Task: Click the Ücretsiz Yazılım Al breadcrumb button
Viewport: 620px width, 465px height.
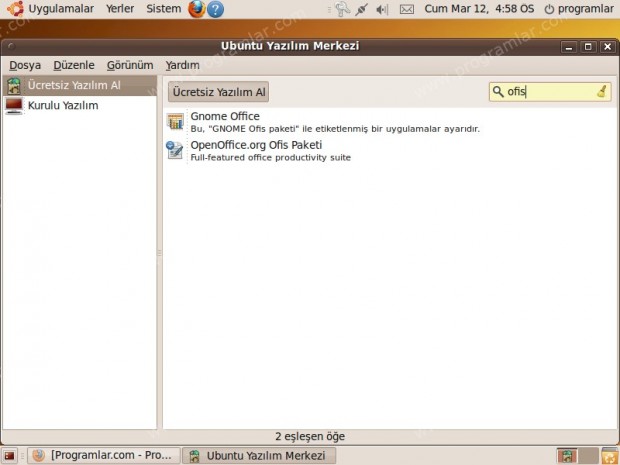Action: click(218, 92)
